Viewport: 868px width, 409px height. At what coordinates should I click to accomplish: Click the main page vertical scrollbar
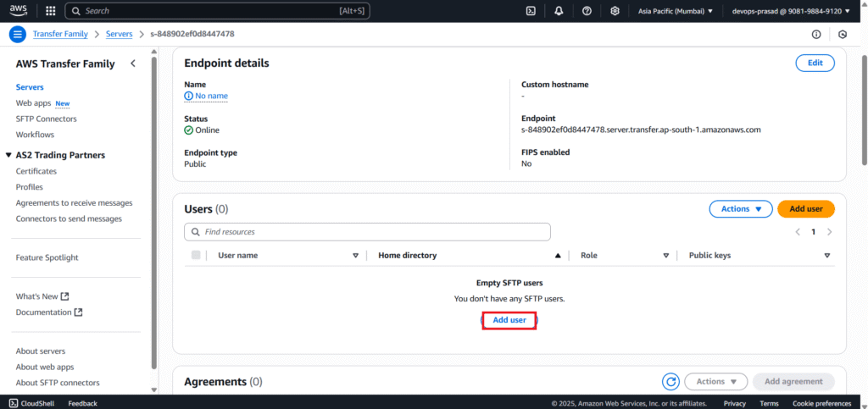click(864, 111)
